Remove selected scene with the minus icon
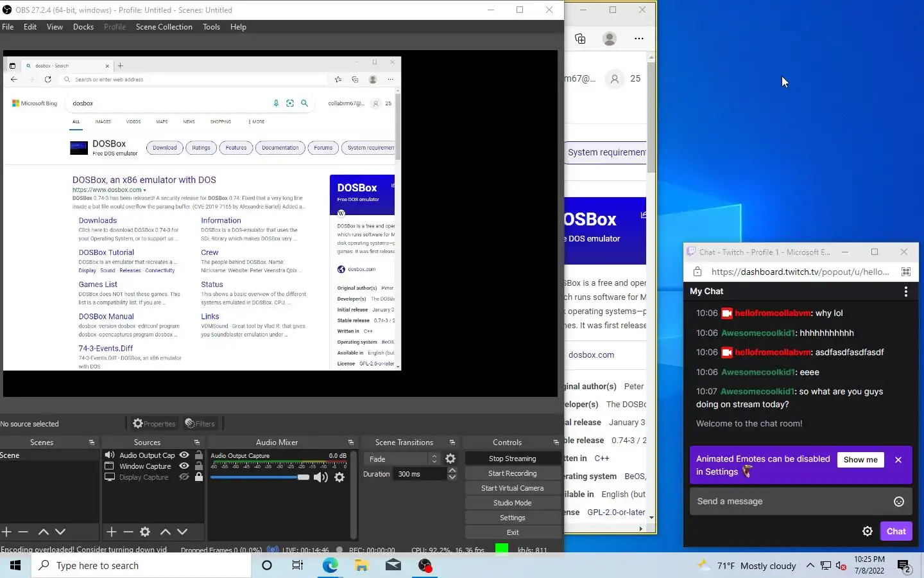This screenshot has width=924, height=578. [x=23, y=532]
